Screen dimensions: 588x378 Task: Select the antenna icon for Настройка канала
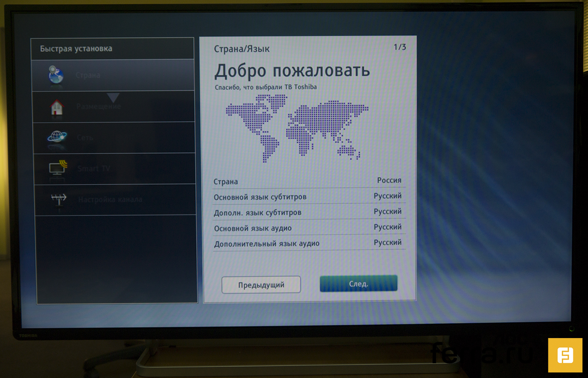[x=58, y=200]
